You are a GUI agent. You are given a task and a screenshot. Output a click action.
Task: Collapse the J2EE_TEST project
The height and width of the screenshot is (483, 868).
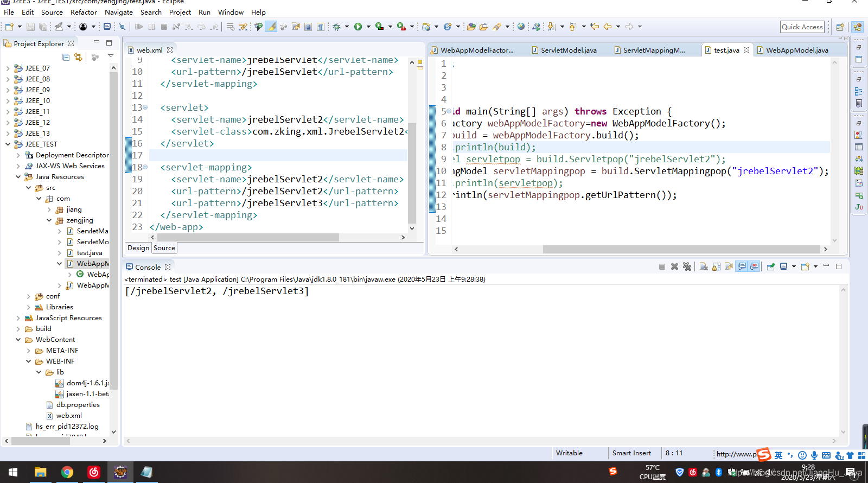click(8, 144)
